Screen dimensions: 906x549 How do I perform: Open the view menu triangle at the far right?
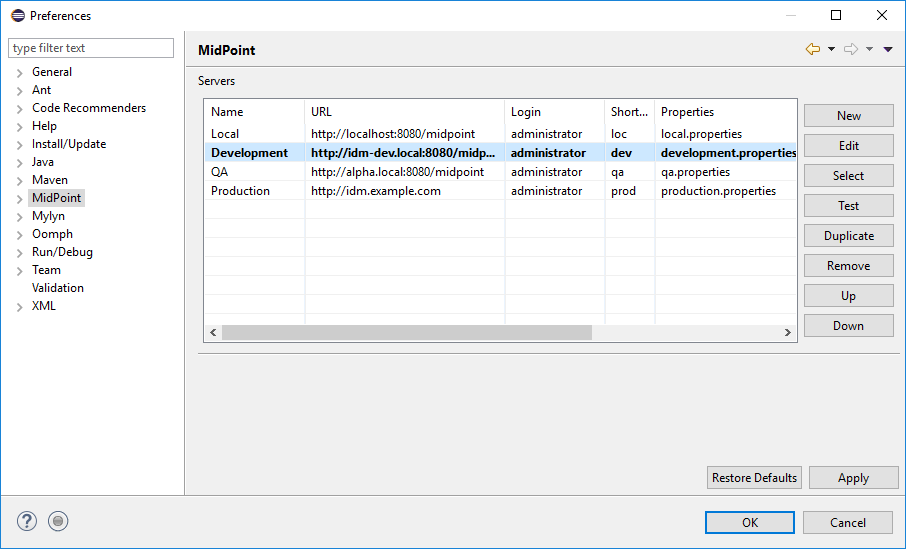coord(888,49)
